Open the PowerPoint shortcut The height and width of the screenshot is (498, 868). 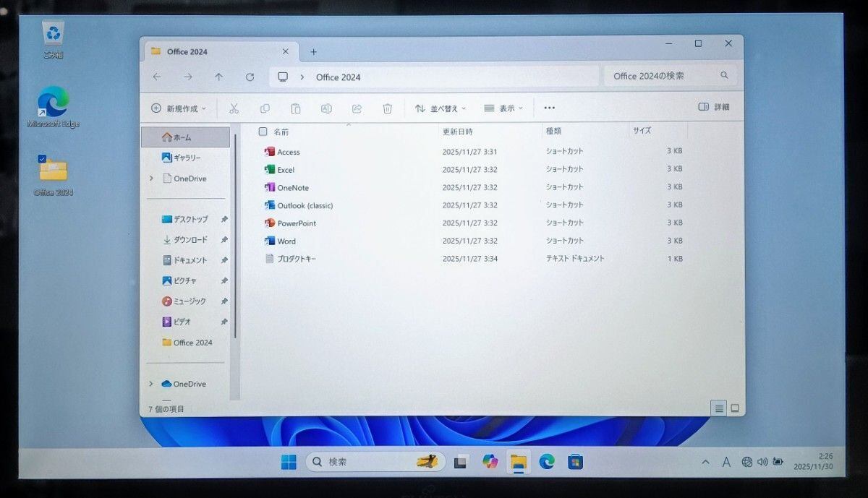(x=290, y=223)
